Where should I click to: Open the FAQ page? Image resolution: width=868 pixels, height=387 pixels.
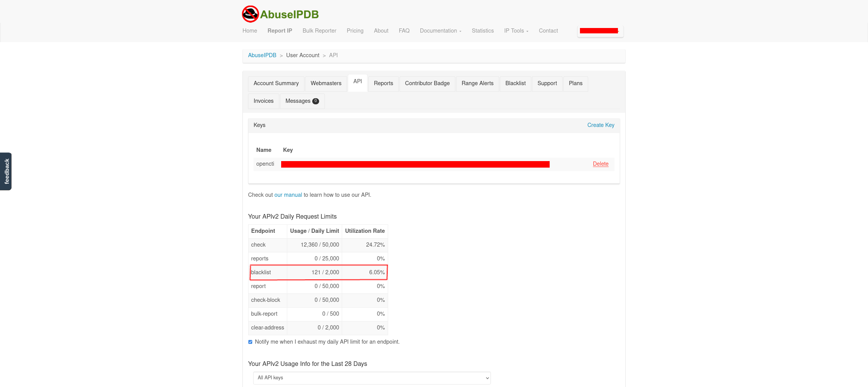(x=404, y=31)
